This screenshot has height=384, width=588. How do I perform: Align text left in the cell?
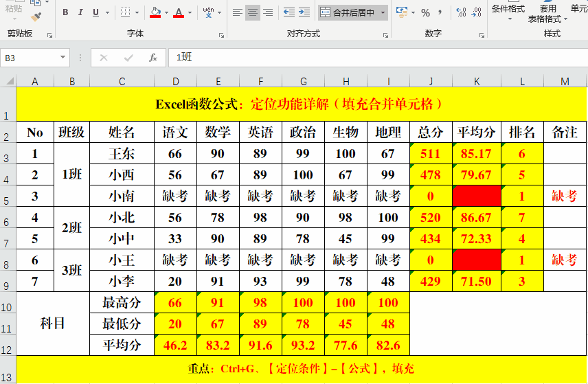237,12
